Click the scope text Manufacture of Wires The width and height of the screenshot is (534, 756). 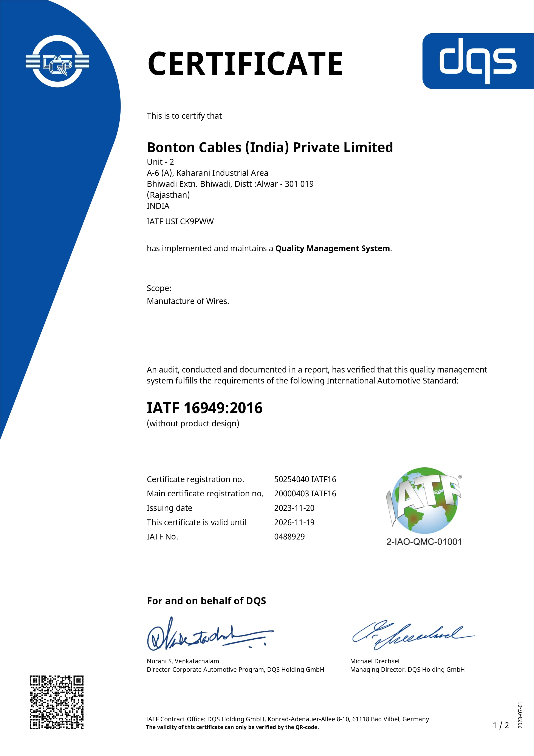[188, 301]
